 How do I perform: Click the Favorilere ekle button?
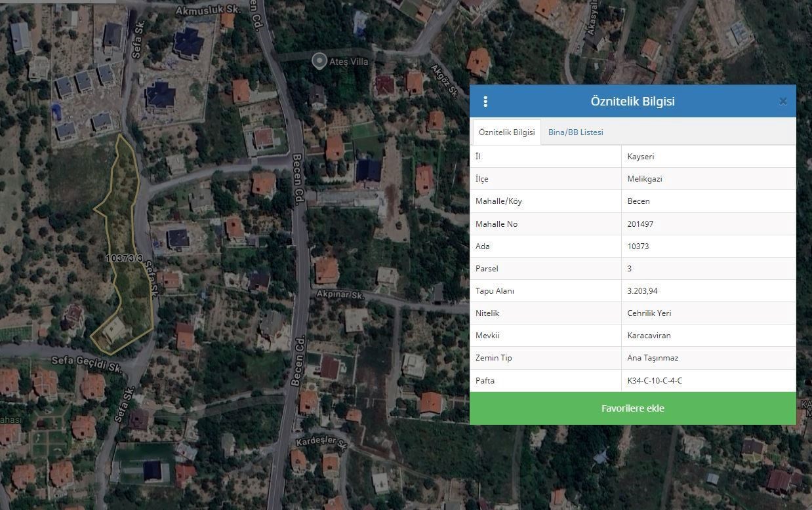pos(632,408)
